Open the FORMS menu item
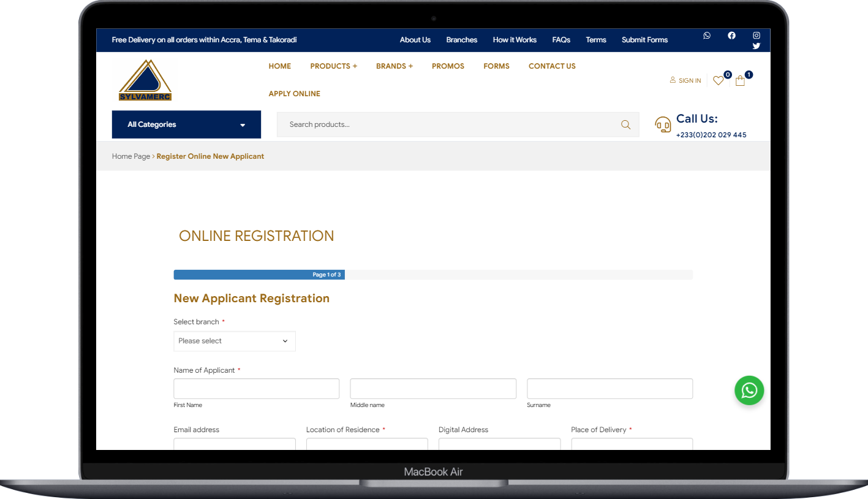Viewport: 868px width, 499px height. 496,66
